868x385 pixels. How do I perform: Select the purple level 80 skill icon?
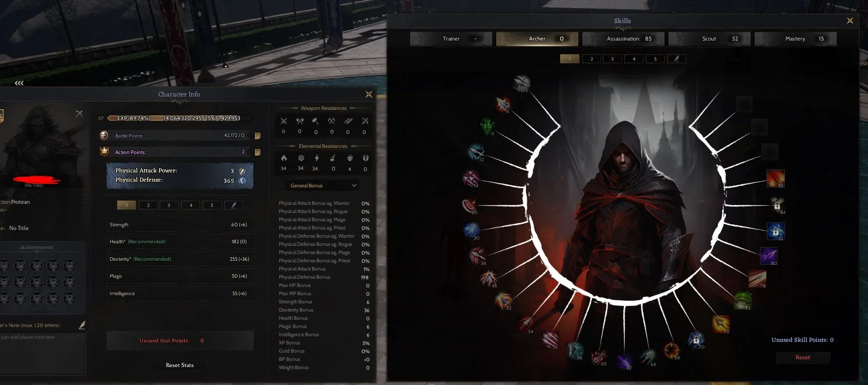click(769, 256)
